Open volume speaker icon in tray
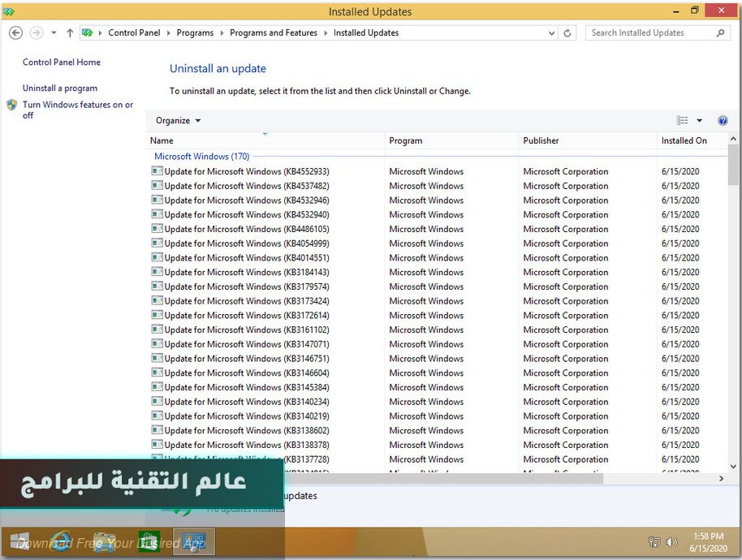 (671, 542)
